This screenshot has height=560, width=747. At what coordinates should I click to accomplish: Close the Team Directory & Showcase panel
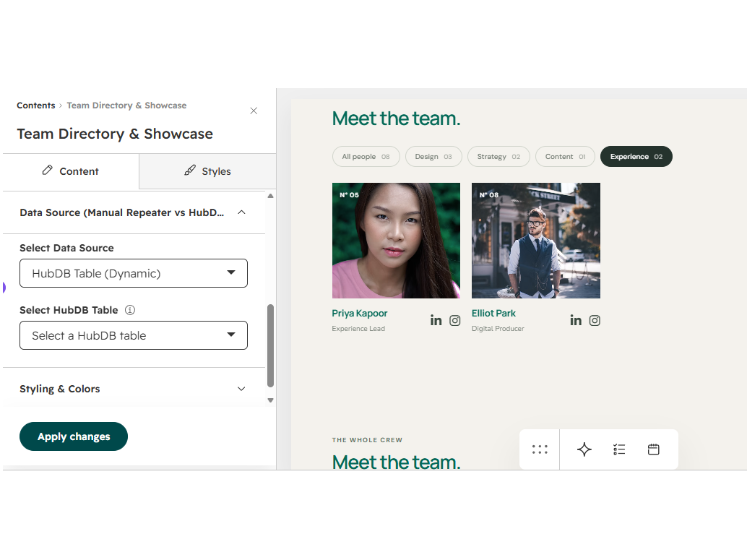(x=254, y=111)
